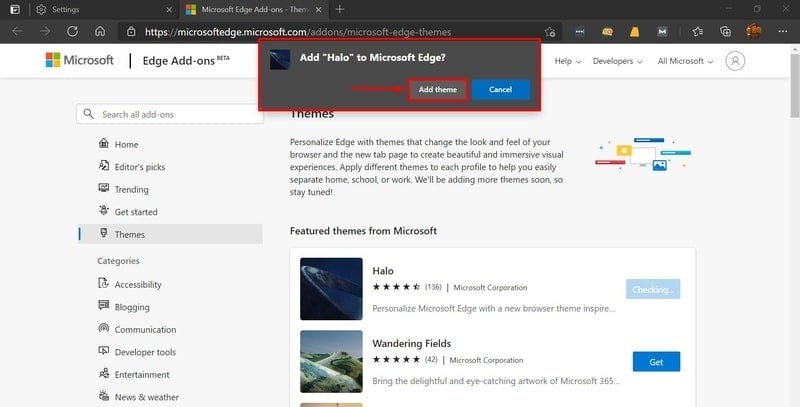Open the Favorites list icon

coord(698,32)
